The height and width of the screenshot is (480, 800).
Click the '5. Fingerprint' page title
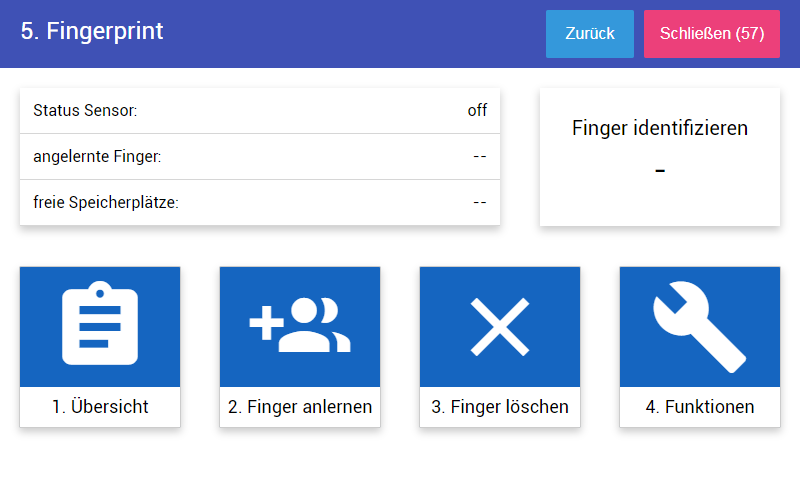coord(92,31)
